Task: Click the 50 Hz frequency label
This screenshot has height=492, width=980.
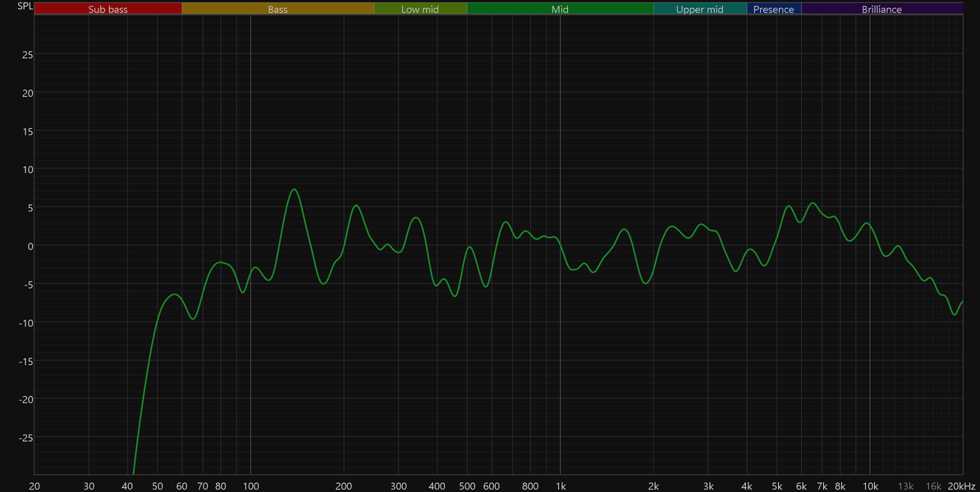Action: (158, 486)
